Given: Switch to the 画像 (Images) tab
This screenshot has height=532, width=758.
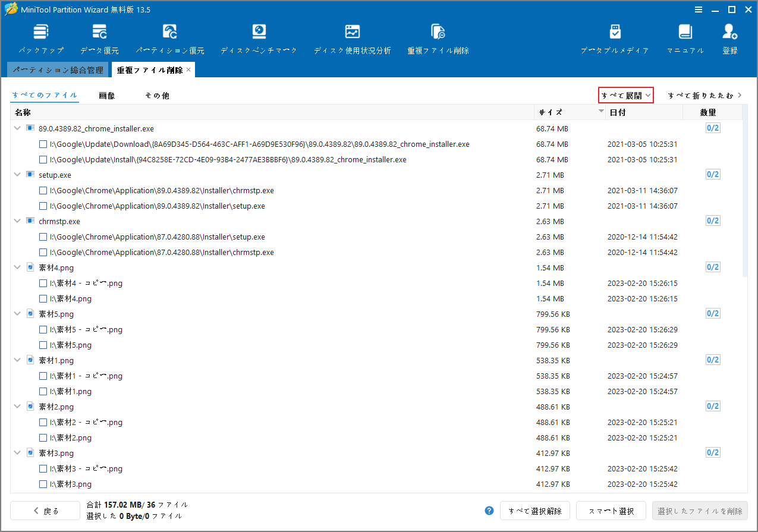Looking at the screenshot, I should [x=107, y=95].
